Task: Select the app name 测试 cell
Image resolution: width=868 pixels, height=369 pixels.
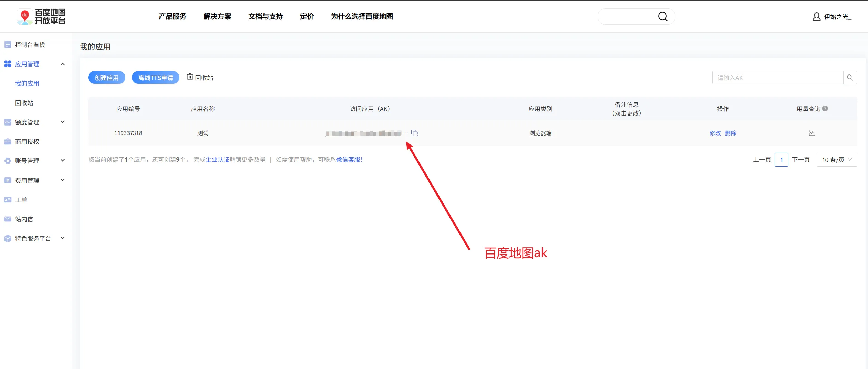Action: coord(203,133)
